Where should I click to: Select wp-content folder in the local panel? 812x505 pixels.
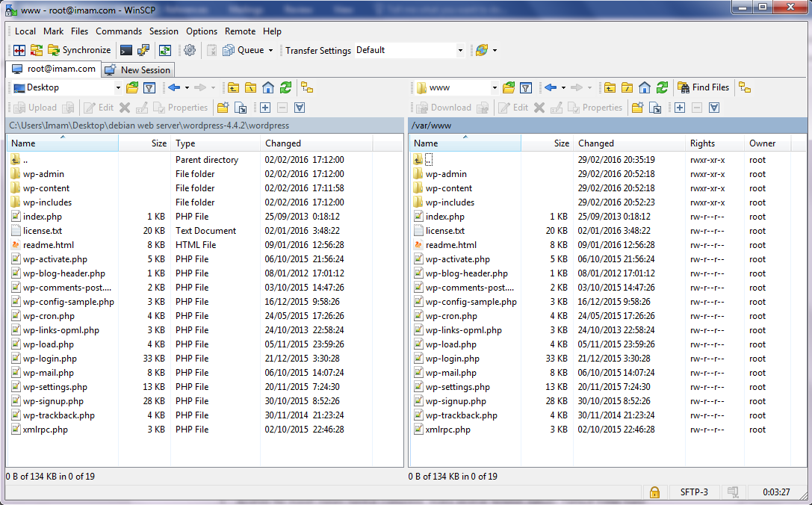[x=46, y=188]
